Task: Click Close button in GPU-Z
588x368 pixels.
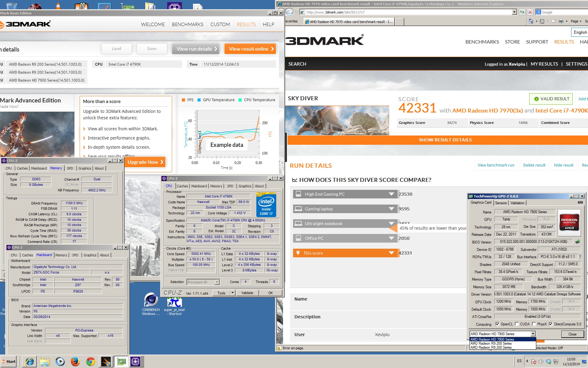Action: click(x=572, y=334)
